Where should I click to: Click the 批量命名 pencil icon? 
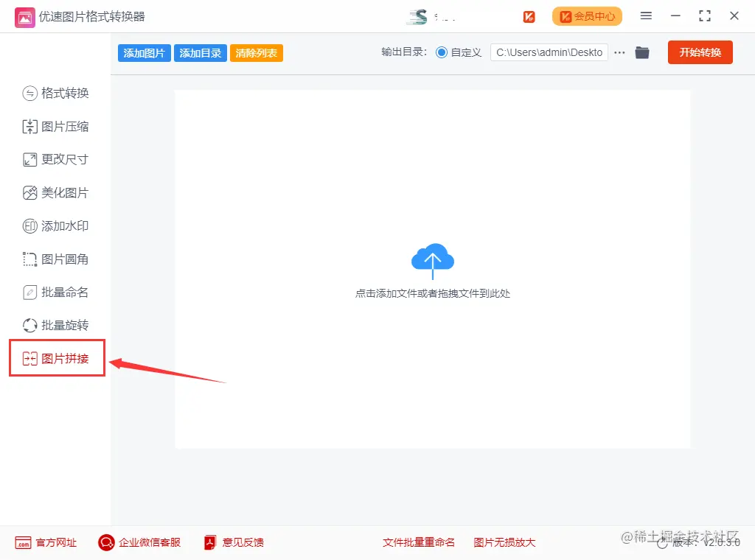29,293
